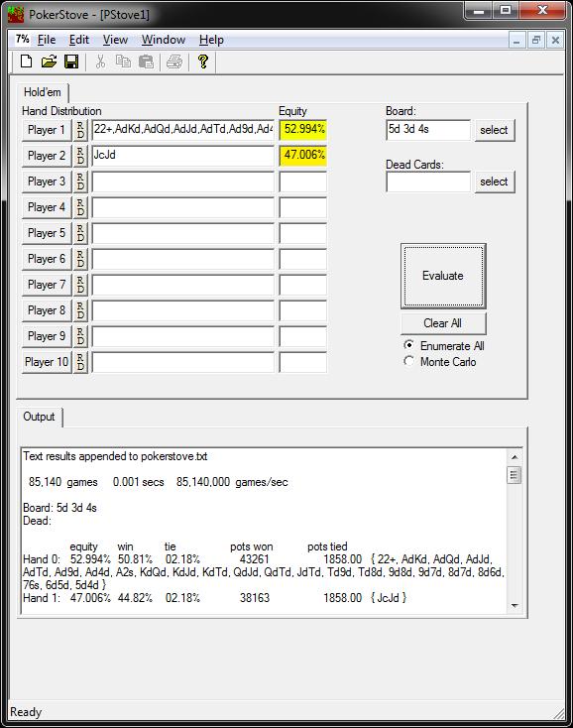The height and width of the screenshot is (728, 573).
Task: Switch to the Hold'em tab
Action: (x=43, y=92)
